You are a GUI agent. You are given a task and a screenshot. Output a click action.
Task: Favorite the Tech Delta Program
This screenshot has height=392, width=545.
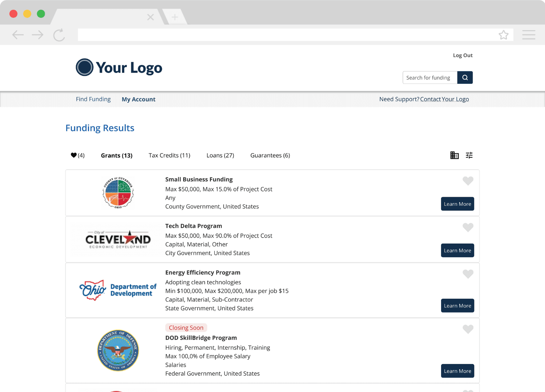click(468, 227)
